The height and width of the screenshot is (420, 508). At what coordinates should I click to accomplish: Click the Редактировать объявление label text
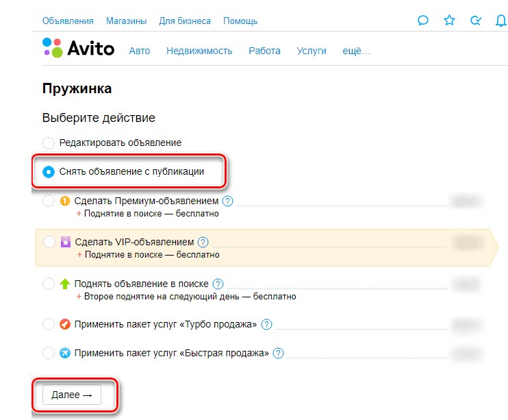(120, 143)
